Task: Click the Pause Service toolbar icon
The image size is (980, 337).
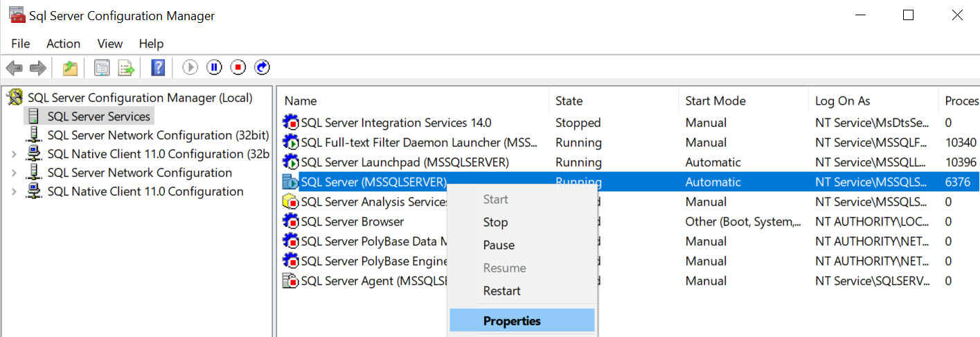Action: tap(215, 67)
